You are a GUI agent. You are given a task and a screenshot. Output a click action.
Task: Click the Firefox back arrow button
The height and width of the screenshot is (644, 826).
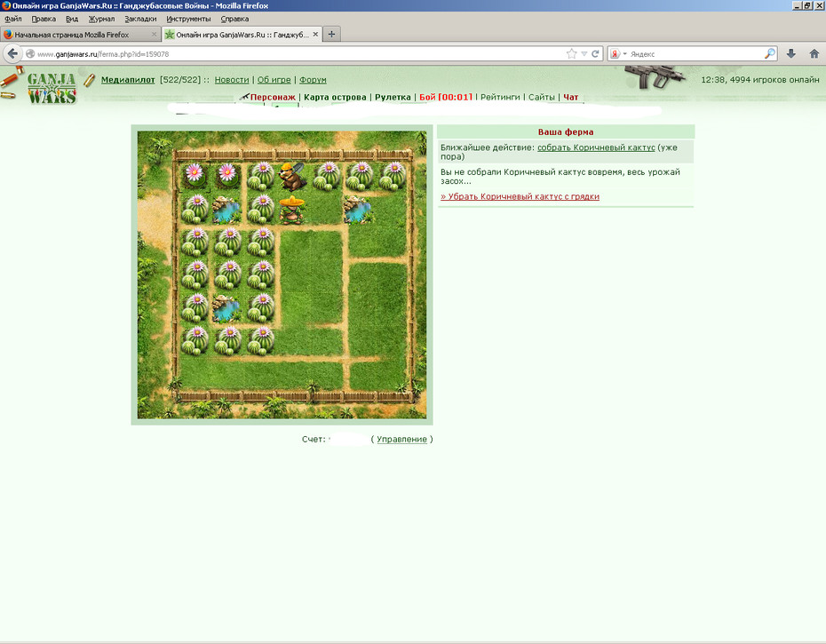[13, 54]
